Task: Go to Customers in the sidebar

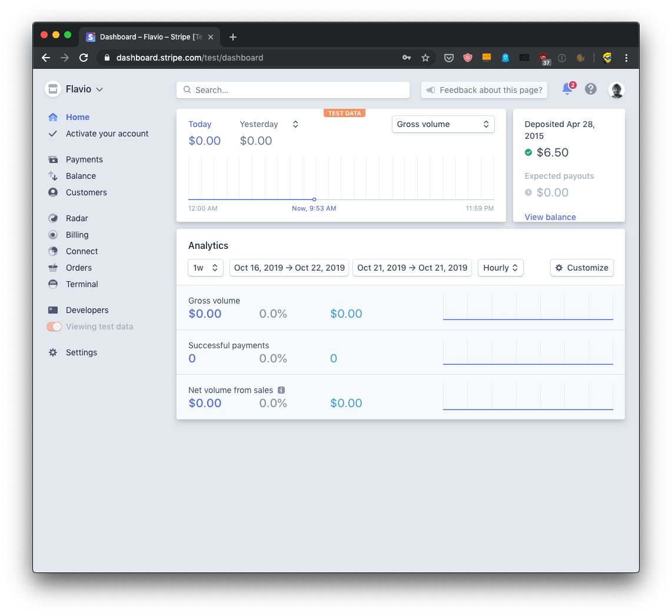Action: pyautogui.click(x=87, y=192)
